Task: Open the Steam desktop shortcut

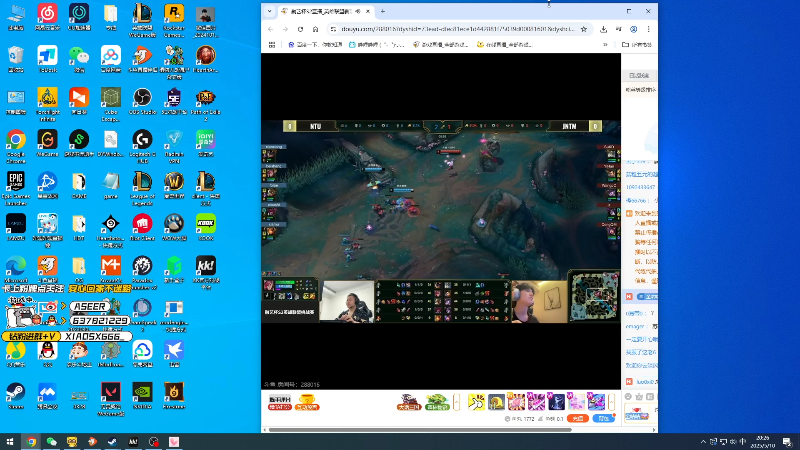Action: pyautogui.click(x=16, y=396)
